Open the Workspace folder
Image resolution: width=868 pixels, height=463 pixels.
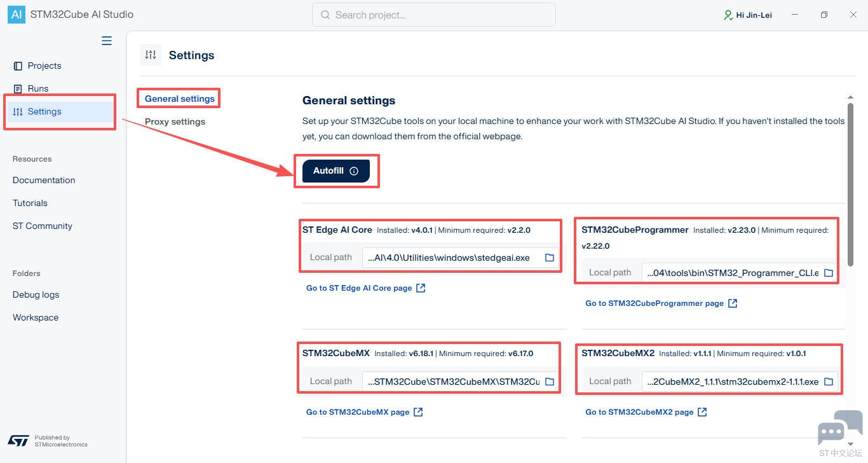point(36,317)
